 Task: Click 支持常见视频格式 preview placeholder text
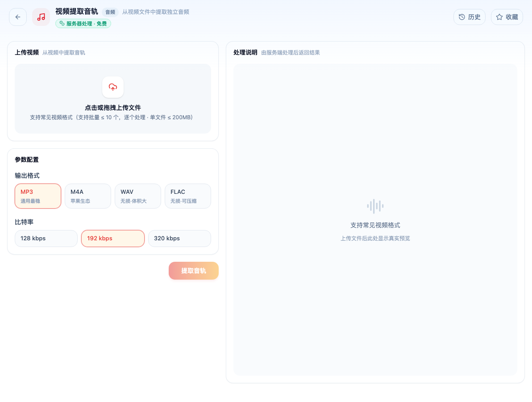click(x=375, y=225)
